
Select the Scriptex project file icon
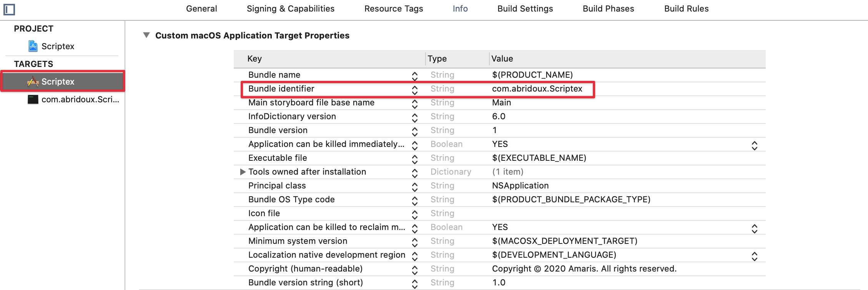[x=33, y=46]
